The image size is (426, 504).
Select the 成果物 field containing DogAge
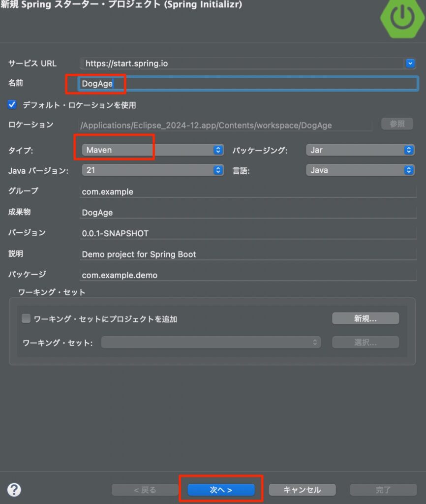click(x=248, y=213)
